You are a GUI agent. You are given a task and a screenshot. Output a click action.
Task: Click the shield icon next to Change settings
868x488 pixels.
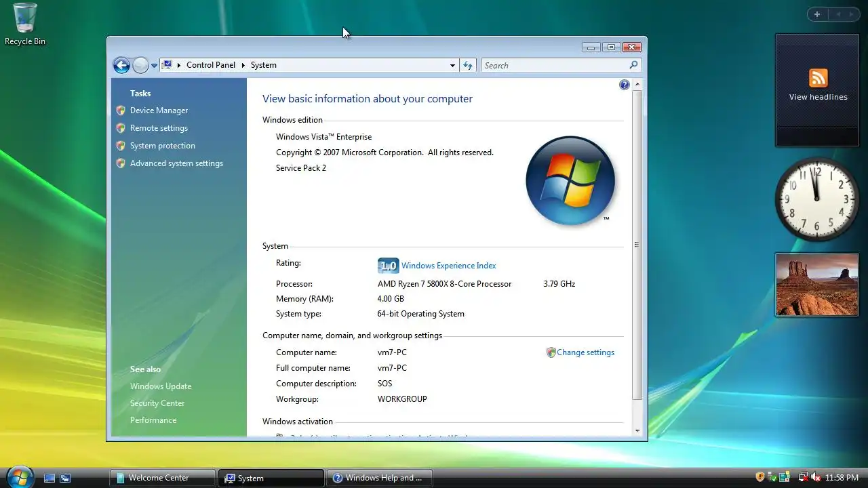551,352
